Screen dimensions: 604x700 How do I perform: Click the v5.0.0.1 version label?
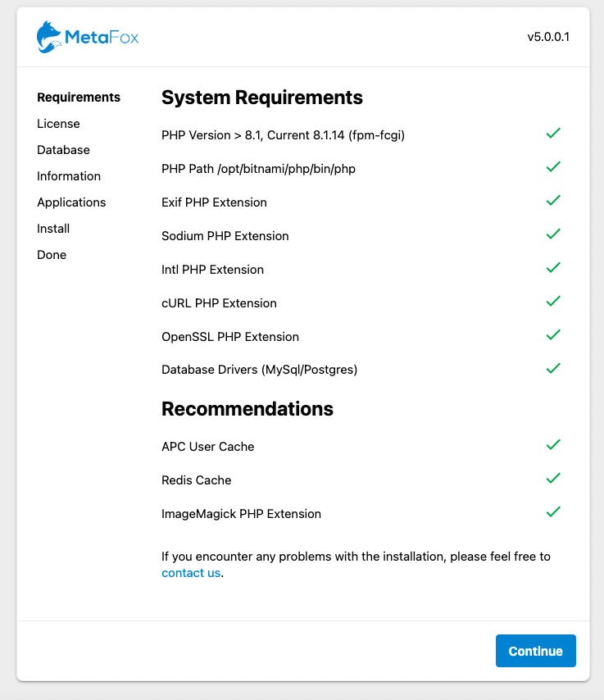(x=548, y=37)
